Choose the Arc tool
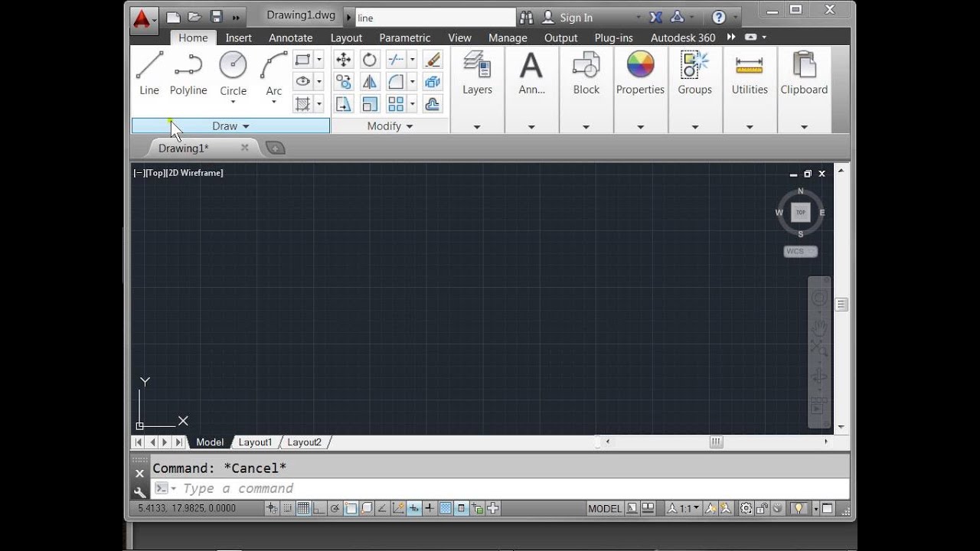Viewport: 980px width, 551px height. point(274,73)
